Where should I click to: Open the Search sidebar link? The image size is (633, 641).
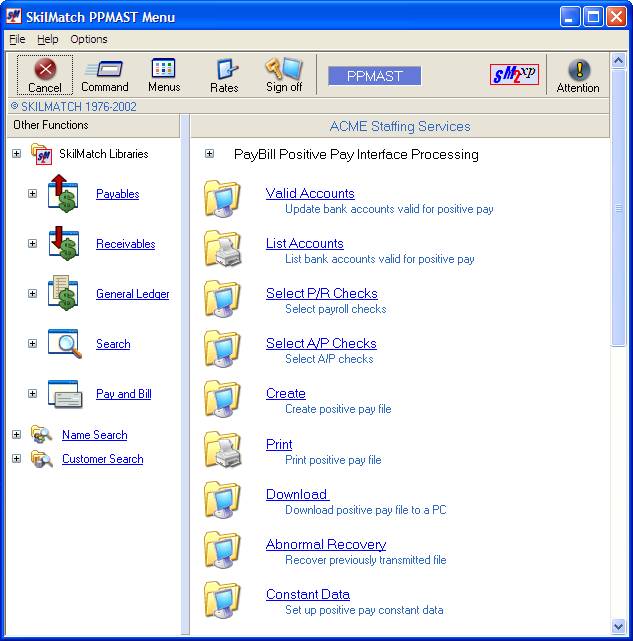click(x=113, y=344)
